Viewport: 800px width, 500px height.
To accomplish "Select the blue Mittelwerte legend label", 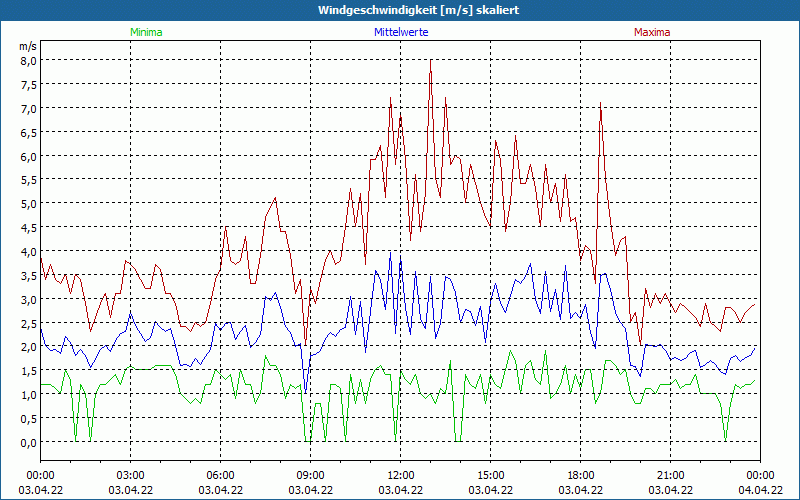I will (401, 32).
